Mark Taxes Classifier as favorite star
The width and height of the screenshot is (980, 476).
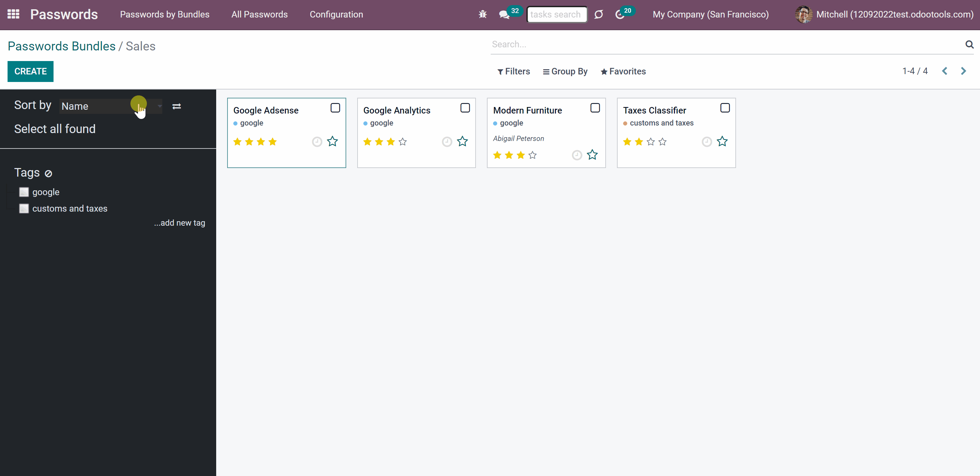click(x=722, y=141)
